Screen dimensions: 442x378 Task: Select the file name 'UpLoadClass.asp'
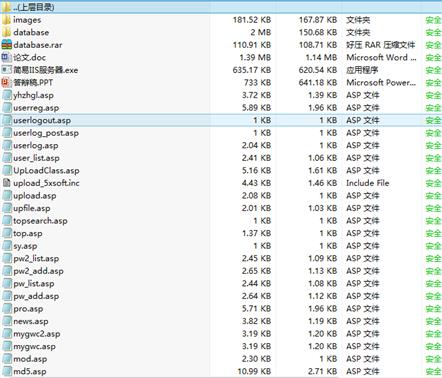click(x=46, y=171)
